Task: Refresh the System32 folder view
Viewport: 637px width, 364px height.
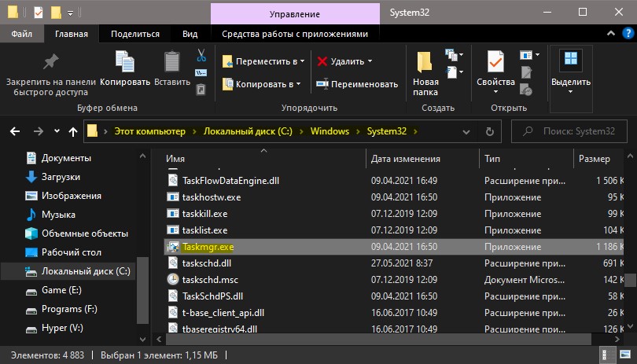Action: [490, 131]
